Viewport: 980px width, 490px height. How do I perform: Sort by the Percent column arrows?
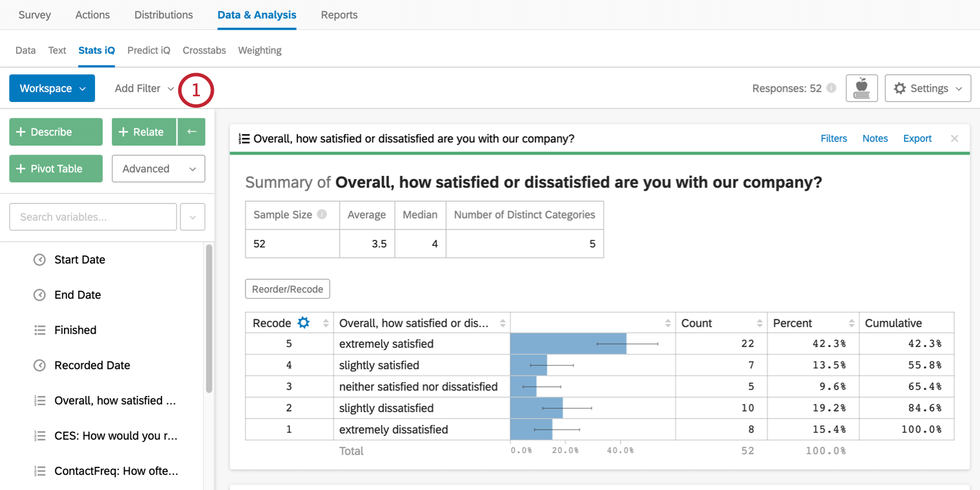pos(851,323)
